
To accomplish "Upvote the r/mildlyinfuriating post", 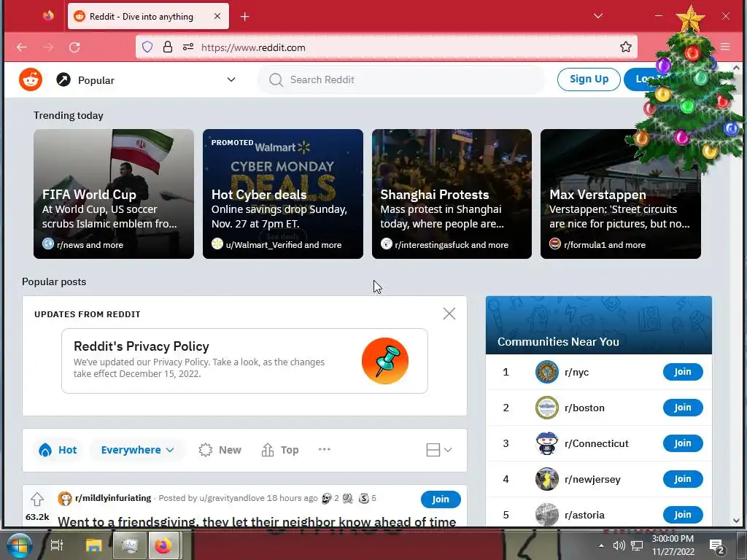I will [x=37, y=499].
